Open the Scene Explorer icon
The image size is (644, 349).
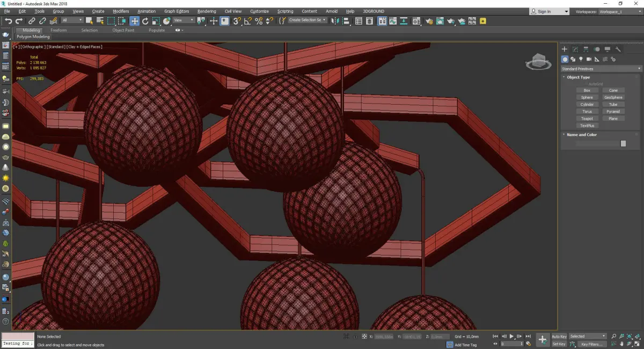coord(359,21)
